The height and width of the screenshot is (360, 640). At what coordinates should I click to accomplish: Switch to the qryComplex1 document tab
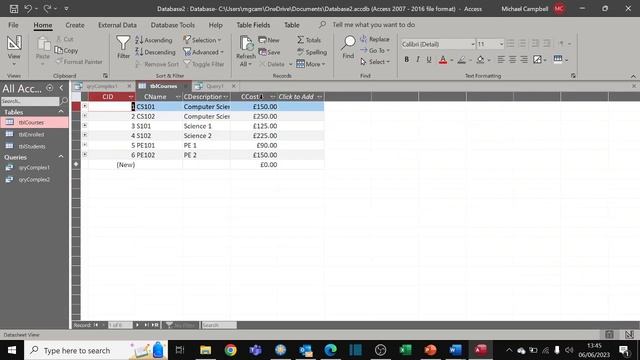tap(102, 86)
